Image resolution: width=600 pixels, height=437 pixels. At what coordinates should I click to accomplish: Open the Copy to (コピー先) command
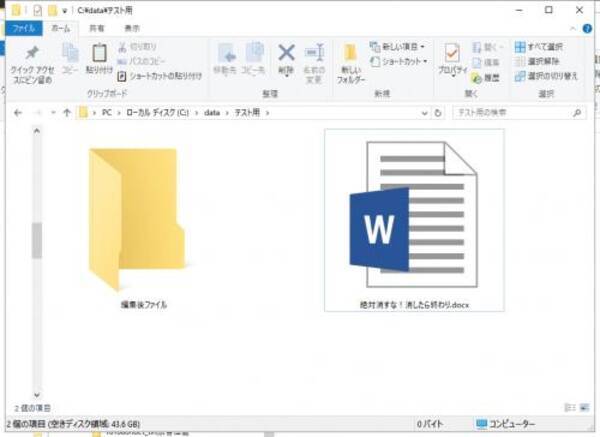coord(253,59)
